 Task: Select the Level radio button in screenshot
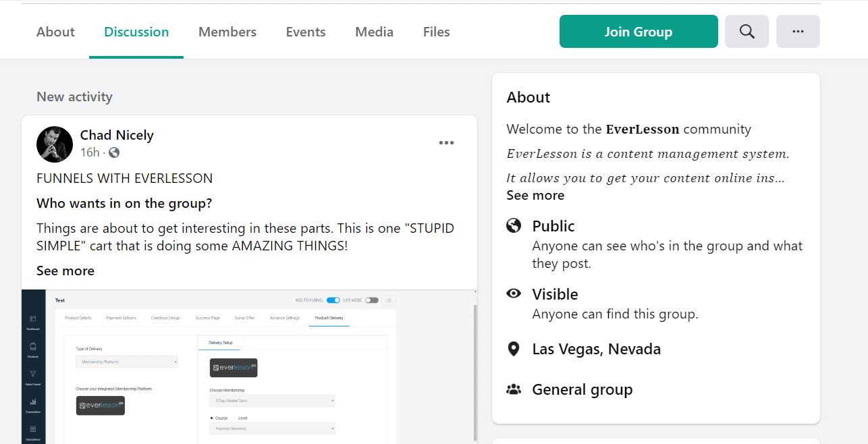[234, 418]
